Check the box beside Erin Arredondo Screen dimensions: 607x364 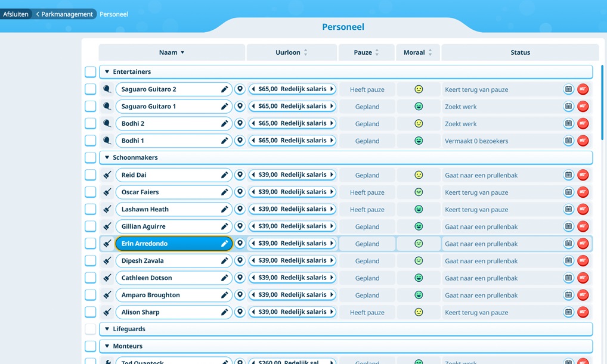pyautogui.click(x=90, y=244)
